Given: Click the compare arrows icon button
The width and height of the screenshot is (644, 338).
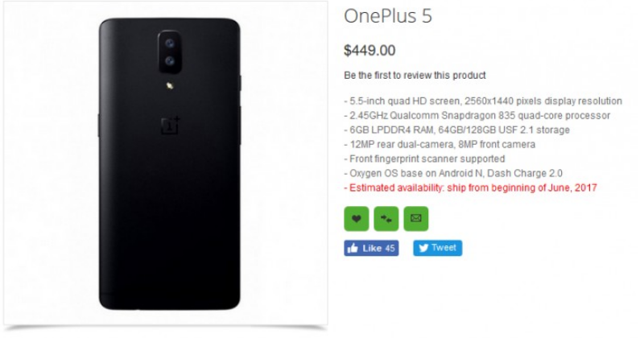Looking at the screenshot, I should point(386,218).
